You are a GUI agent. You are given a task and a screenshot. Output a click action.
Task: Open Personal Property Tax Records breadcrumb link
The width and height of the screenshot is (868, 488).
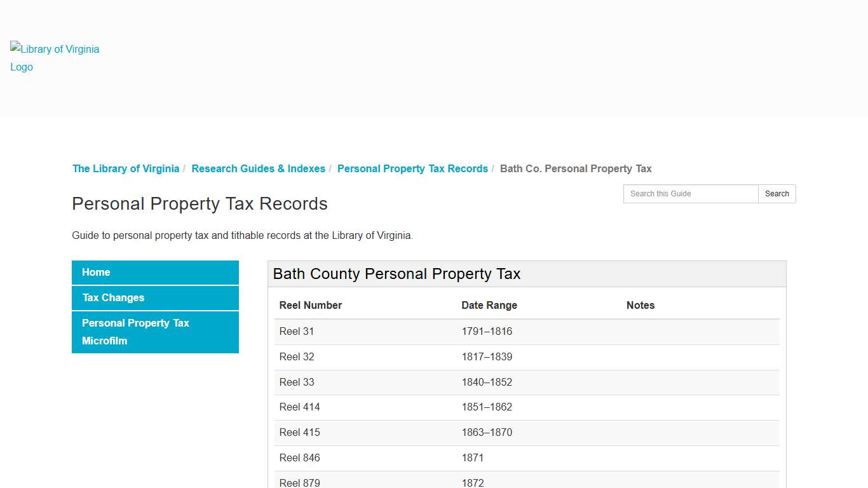click(412, 168)
